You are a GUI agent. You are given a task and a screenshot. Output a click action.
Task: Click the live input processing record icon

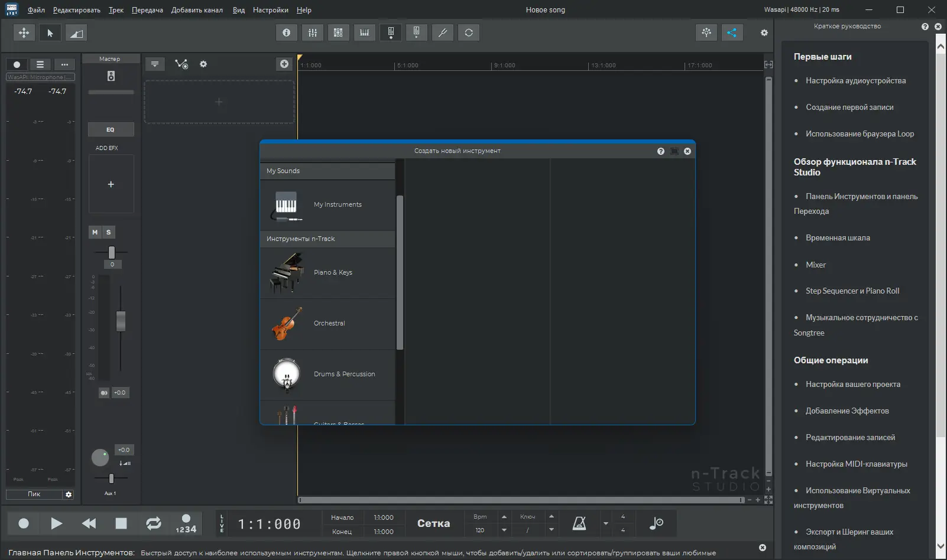click(x=391, y=32)
